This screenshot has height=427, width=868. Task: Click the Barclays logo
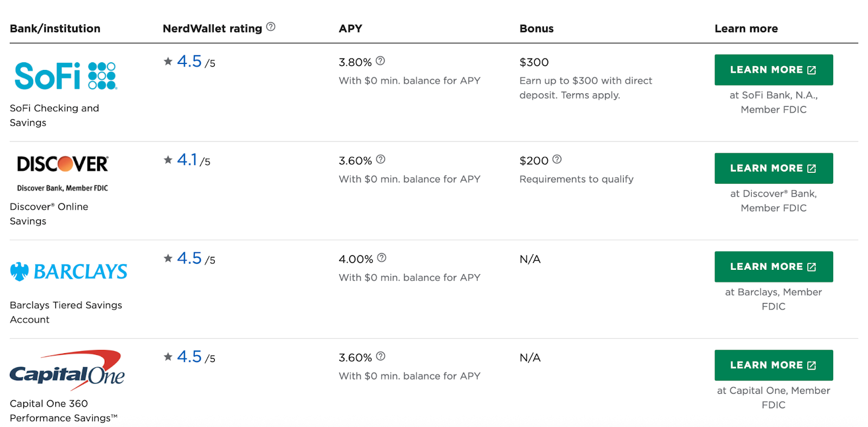(x=69, y=271)
